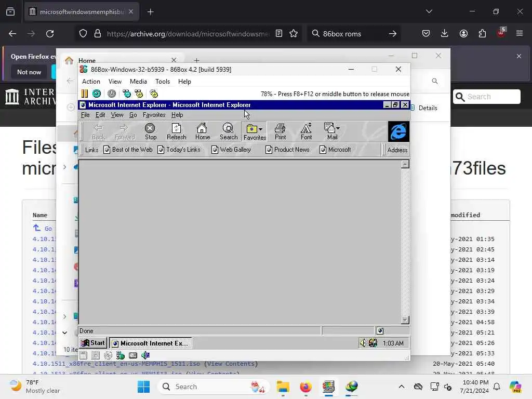Click the 86Box Ctrl+Alt+Del icon
532x399 pixels.
127,94
